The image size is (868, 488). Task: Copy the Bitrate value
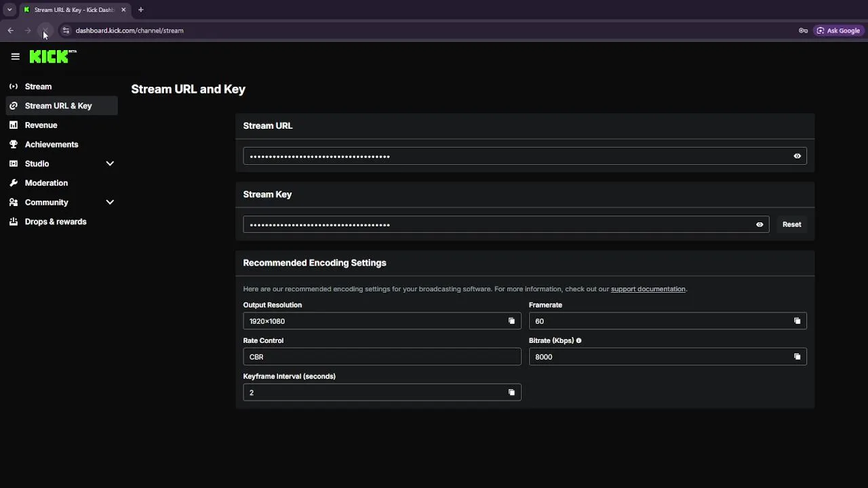[797, 357]
